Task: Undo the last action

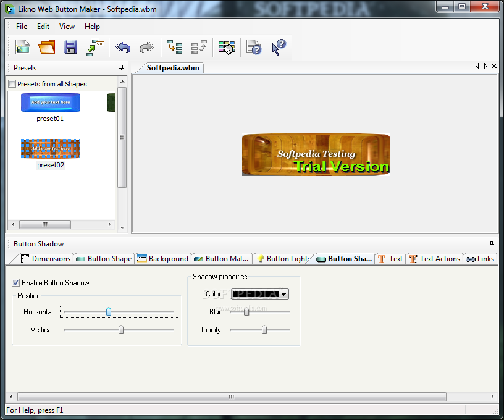Action: click(x=123, y=48)
